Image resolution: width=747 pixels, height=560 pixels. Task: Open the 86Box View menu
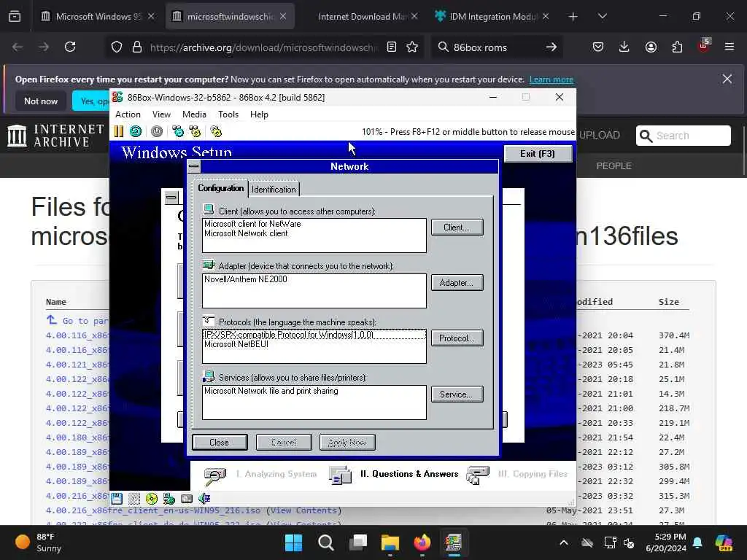tap(161, 114)
